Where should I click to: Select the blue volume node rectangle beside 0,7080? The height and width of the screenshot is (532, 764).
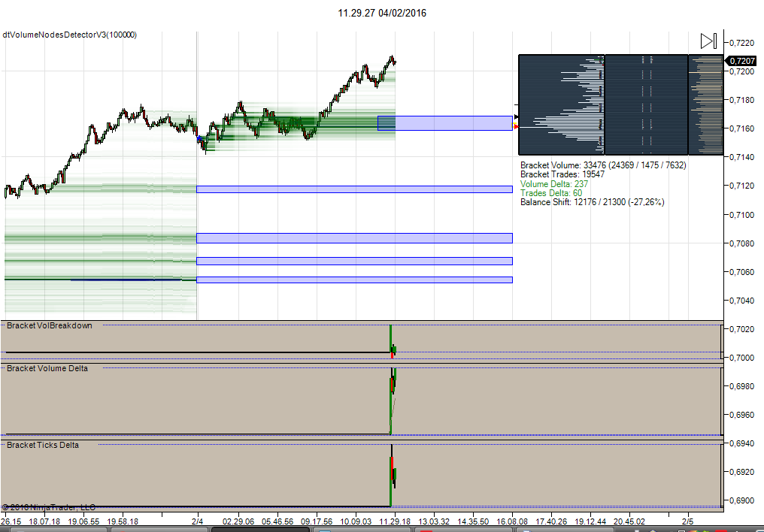354,238
